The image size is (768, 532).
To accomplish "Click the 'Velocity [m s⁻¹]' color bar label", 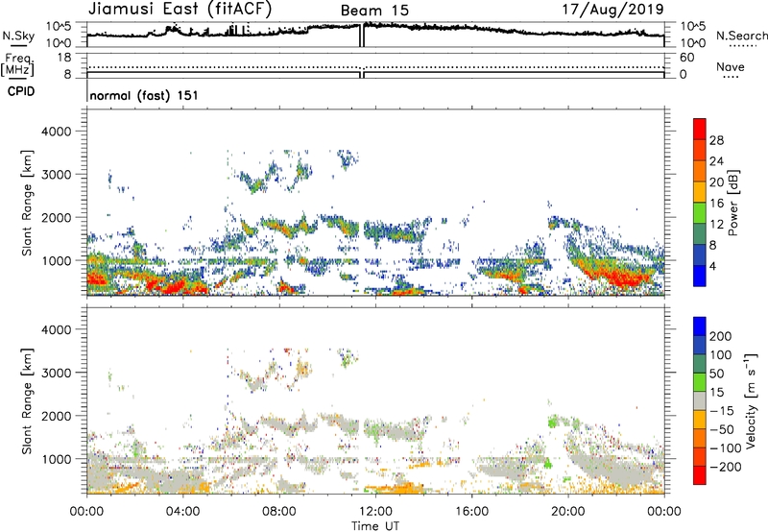I will [x=751, y=400].
